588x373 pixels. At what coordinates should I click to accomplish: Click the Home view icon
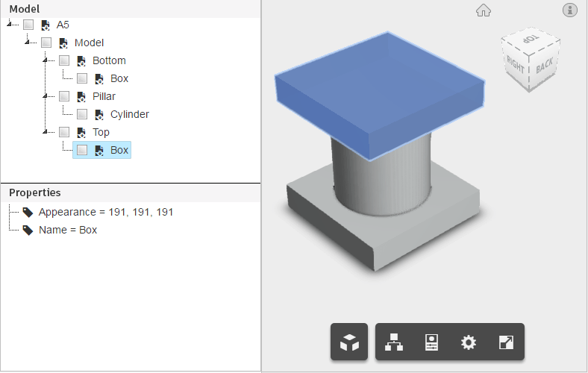[x=484, y=10]
